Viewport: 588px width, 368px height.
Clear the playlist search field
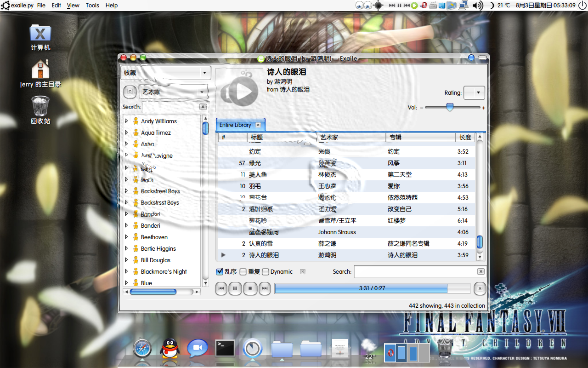481,272
